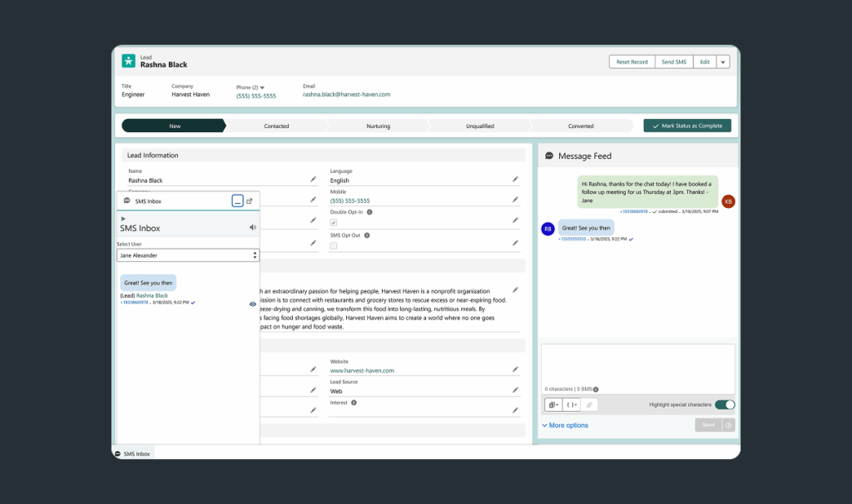Pop out the SMS Inbox panel
The height and width of the screenshot is (504, 852).
[x=250, y=200]
